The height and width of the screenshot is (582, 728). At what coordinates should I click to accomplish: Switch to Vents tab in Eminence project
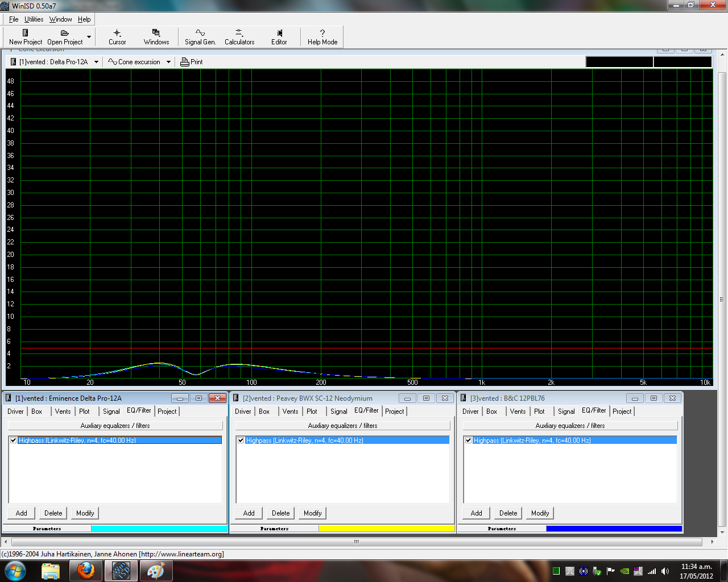pos(63,411)
